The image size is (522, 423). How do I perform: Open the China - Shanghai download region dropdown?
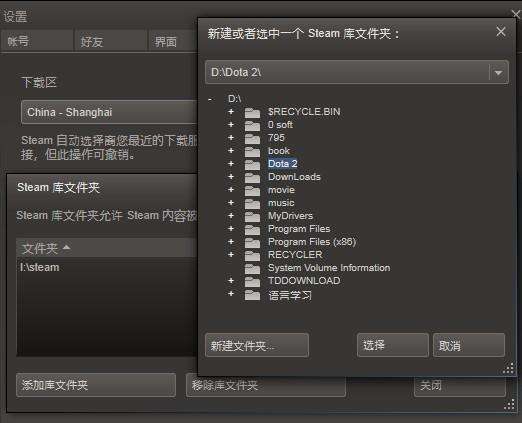109,112
